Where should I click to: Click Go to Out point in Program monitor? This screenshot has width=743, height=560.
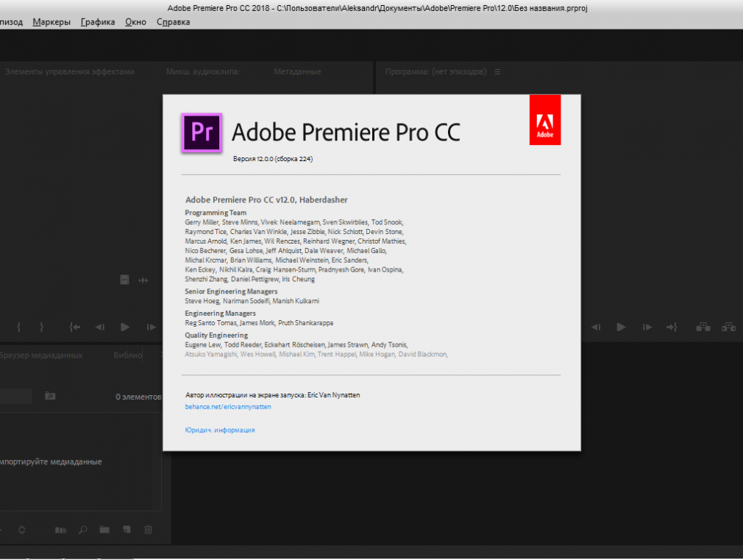(672, 327)
